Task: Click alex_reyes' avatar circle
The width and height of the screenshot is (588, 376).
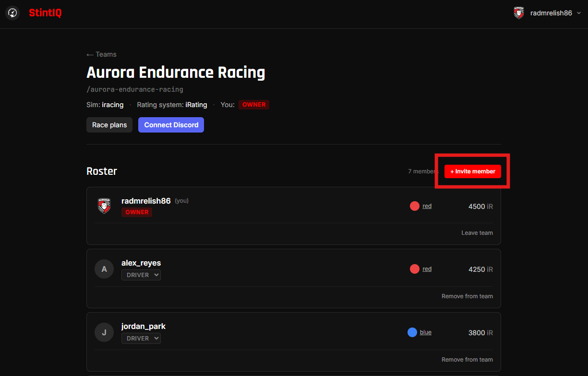Action: coord(104,269)
